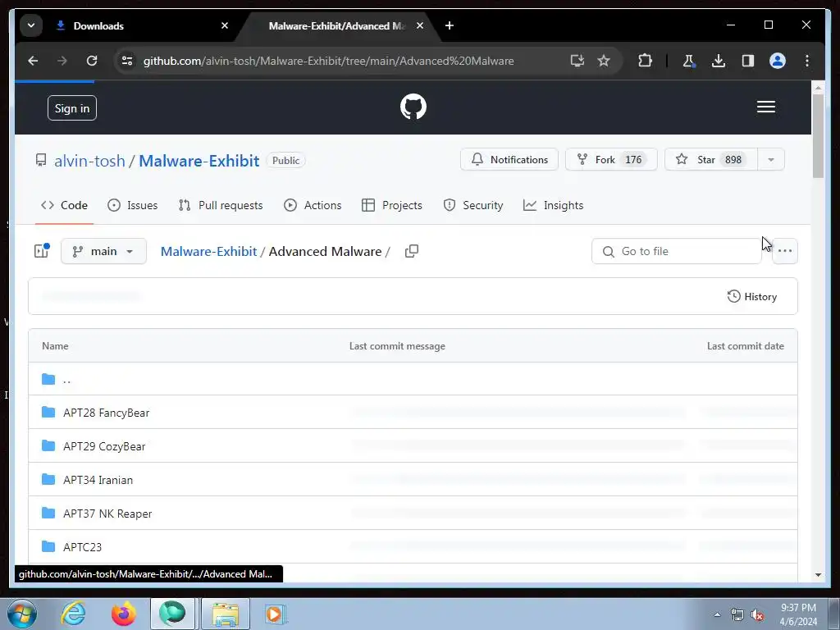Open the Actions tab
This screenshot has height=630, width=840.
coord(313,205)
